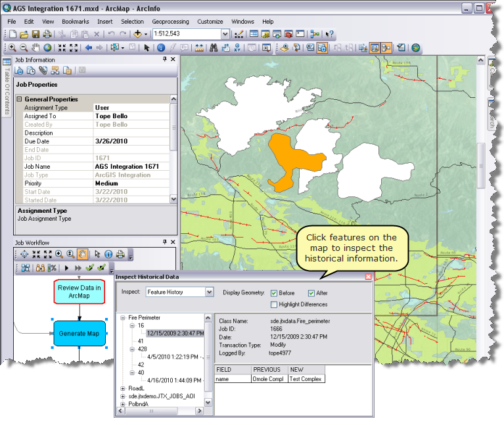The image size is (504, 425).
Task: Click the Test Complex new value cell
Action: pos(307,379)
